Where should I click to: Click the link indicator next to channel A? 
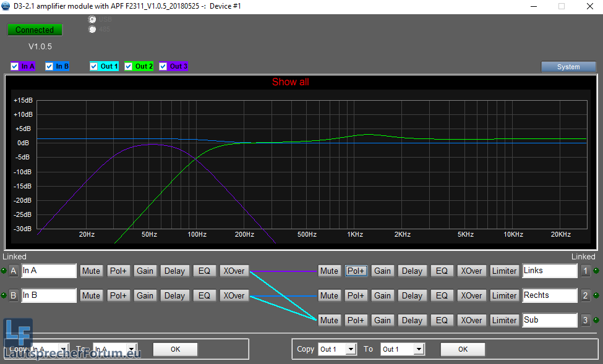pyautogui.click(x=4, y=271)
